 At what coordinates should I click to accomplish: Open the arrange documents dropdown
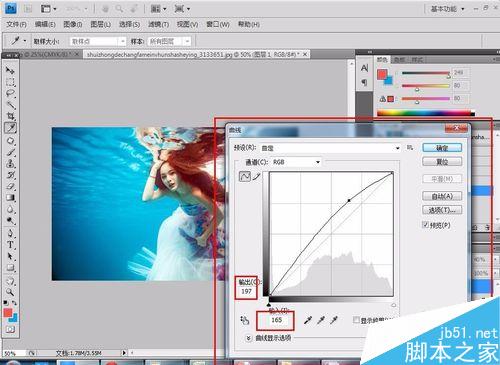coord(159,9)
